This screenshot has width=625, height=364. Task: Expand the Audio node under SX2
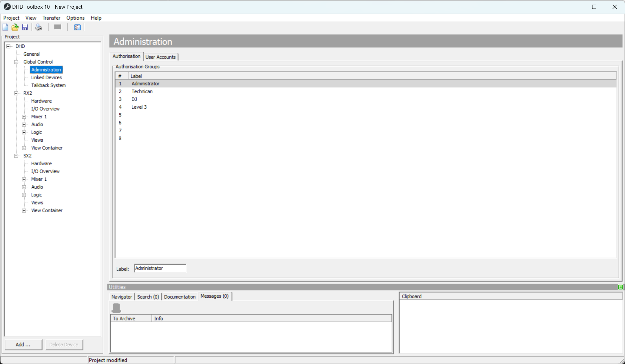pos(24,187)
